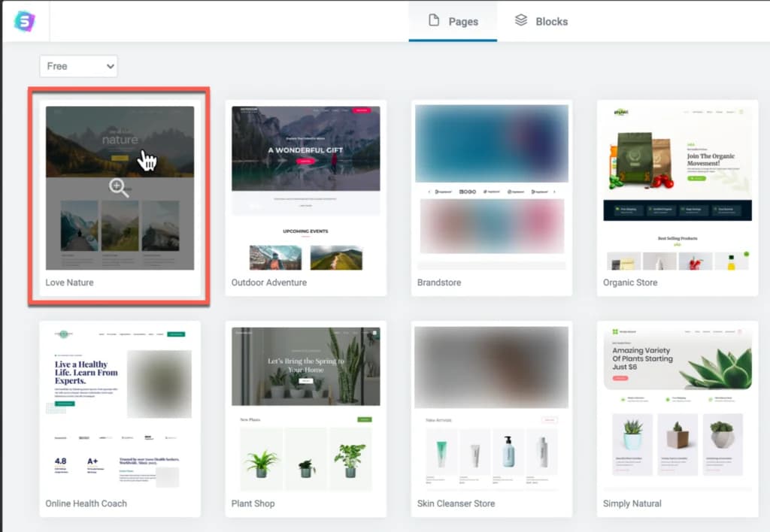Click the Organic Store title label
This screenshot has height=532, width=770.
coord(630,283)
